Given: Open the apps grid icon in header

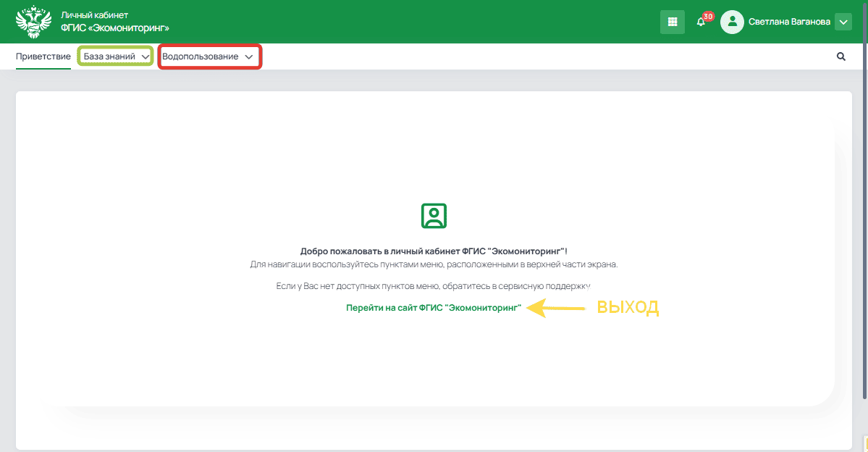Looking at the screenshot, I should point(672,22).
